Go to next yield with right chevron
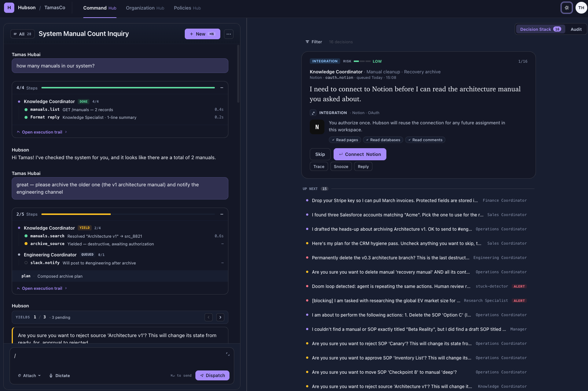This screenshot has width=588, height=391. pyautogui.click(x=220, y=317)
